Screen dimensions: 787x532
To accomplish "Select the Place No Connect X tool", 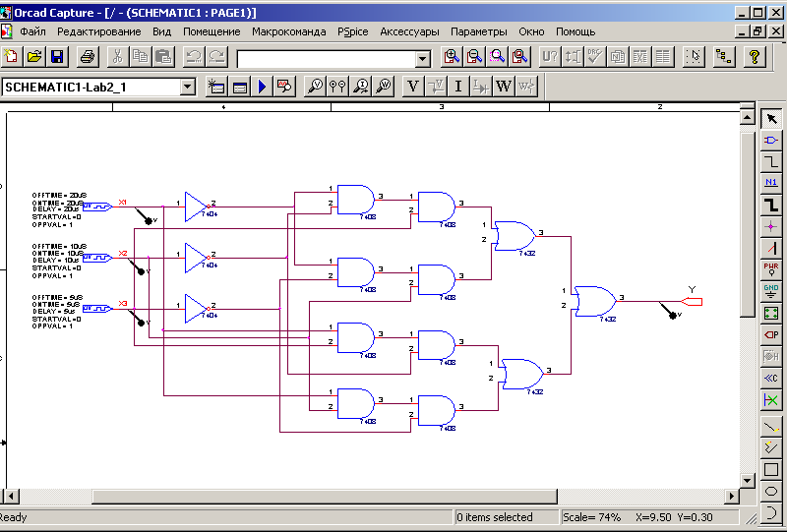I will pos(771,399).
